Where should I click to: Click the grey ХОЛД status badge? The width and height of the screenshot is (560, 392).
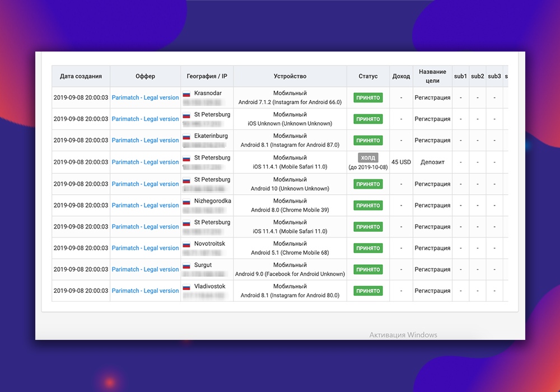pyautogui.click(x=368, y=158)
